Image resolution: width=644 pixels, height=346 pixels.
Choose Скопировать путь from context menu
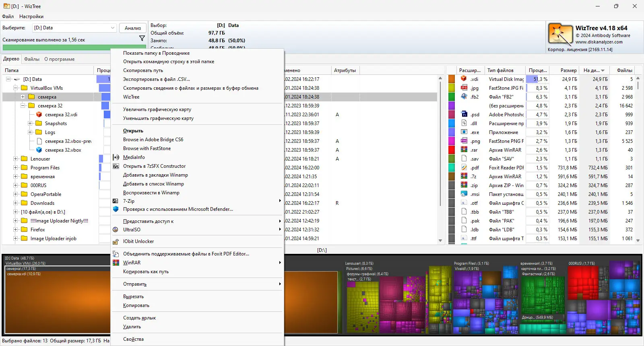143,70
